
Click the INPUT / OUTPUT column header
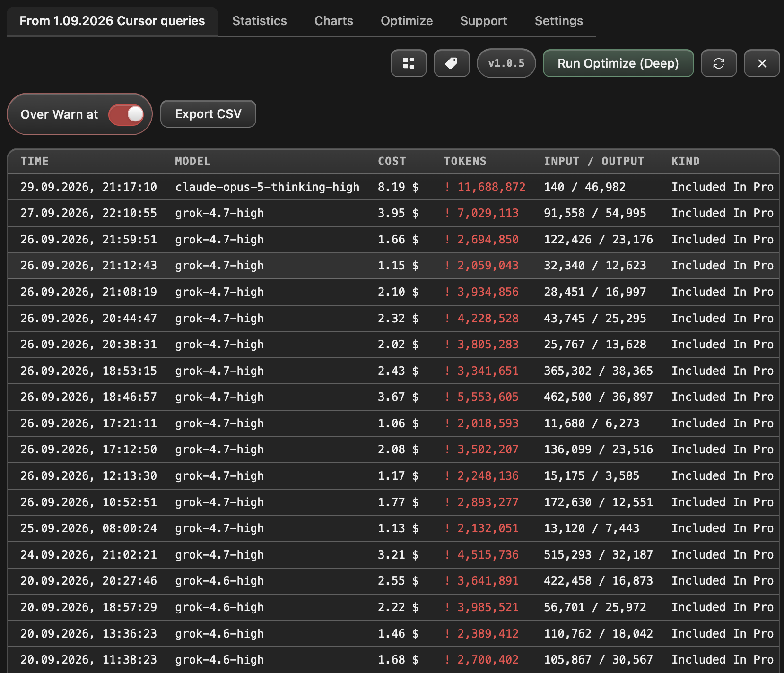pos(594,161)
